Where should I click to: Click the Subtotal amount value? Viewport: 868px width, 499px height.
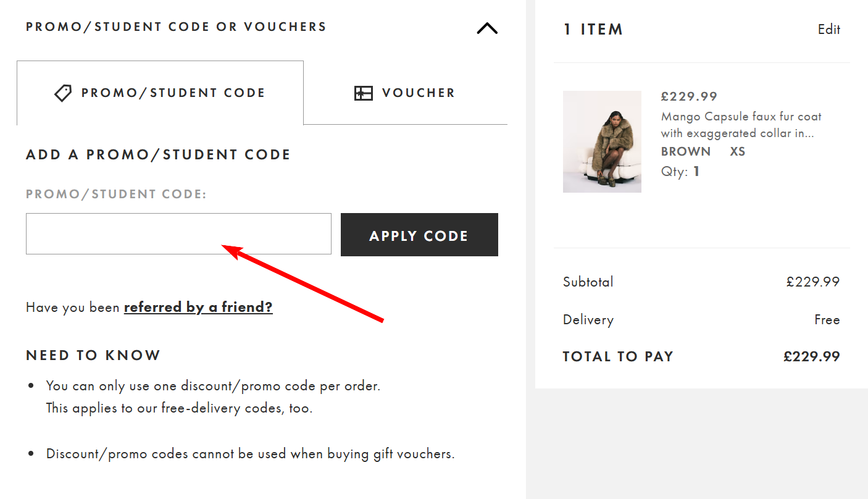(x=812, y=282)
